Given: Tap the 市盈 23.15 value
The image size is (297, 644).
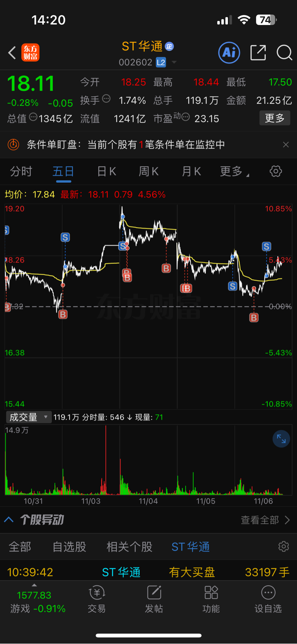Looking at the screenshot, I should [207, 118].
